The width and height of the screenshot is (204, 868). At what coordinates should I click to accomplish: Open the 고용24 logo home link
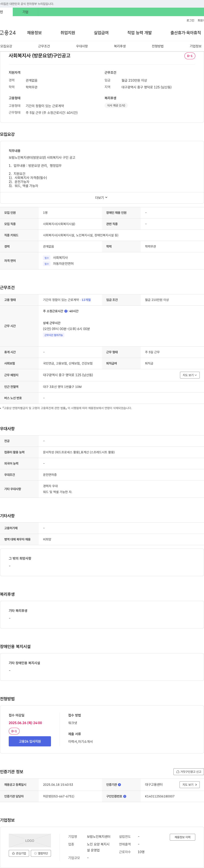point(8,33)
